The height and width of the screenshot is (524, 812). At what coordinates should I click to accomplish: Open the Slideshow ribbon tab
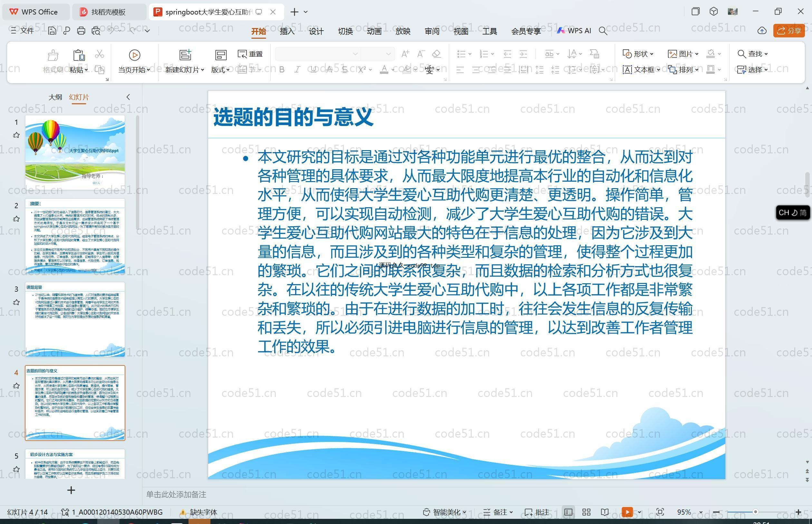click(403, 31)
